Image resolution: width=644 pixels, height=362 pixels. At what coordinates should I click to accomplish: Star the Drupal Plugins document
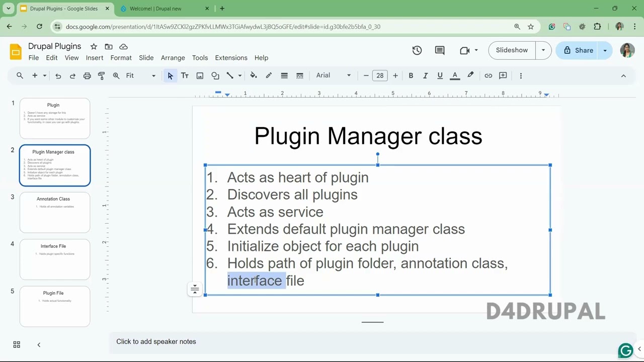click(x=94, y=46)
